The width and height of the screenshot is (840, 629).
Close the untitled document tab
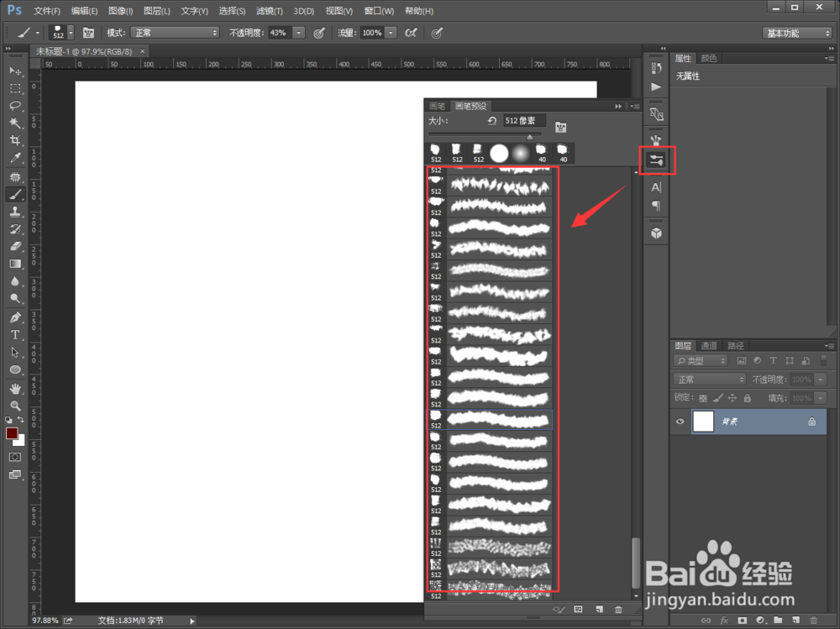tap(143, 51)
